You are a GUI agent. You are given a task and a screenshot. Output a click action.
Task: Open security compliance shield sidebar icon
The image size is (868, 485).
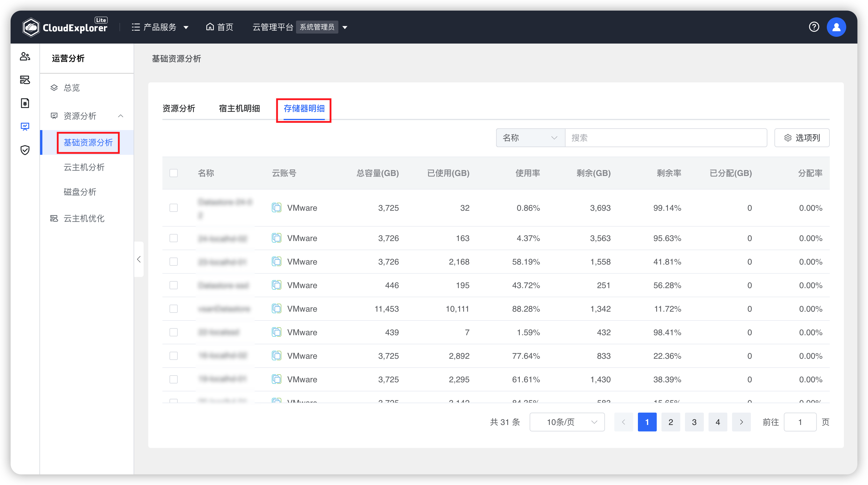[x=25, y=150]
